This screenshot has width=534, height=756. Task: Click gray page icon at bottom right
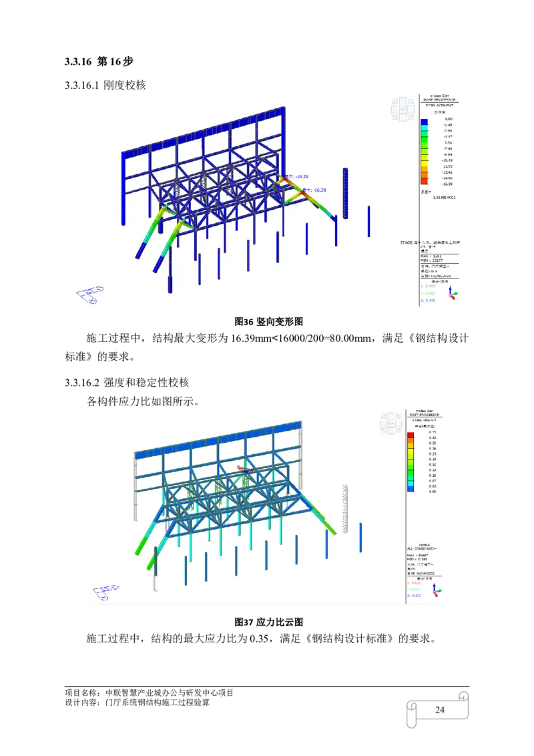(438, 710)
